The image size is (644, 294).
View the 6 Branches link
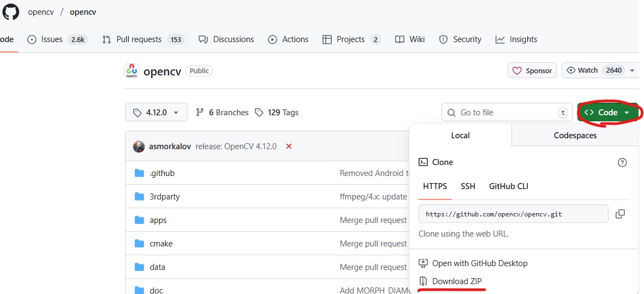pos(222,112)
